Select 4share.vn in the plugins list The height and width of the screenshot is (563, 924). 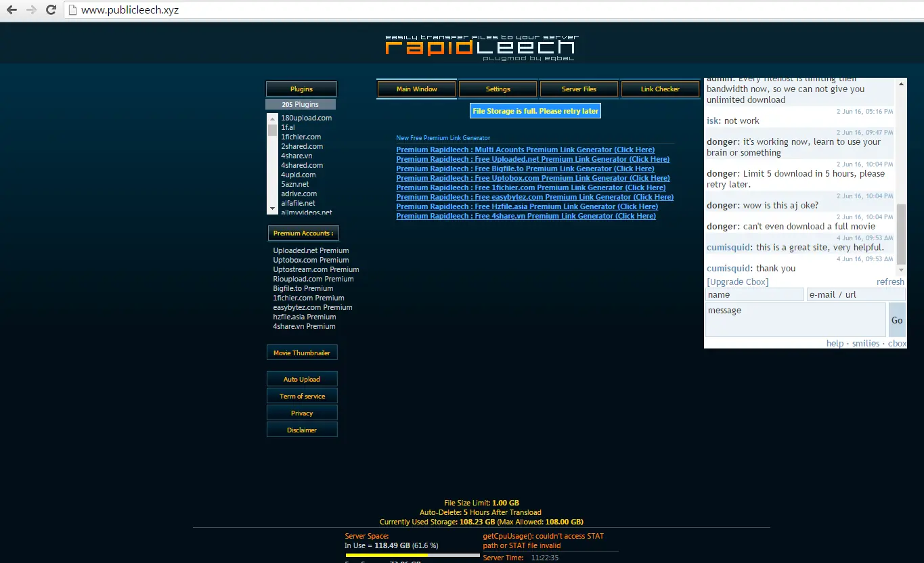click(x=296, y=156)
